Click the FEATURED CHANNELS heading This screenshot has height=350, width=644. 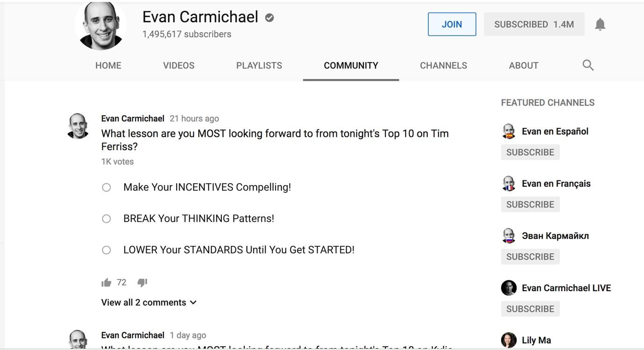[x=548, y=103]
